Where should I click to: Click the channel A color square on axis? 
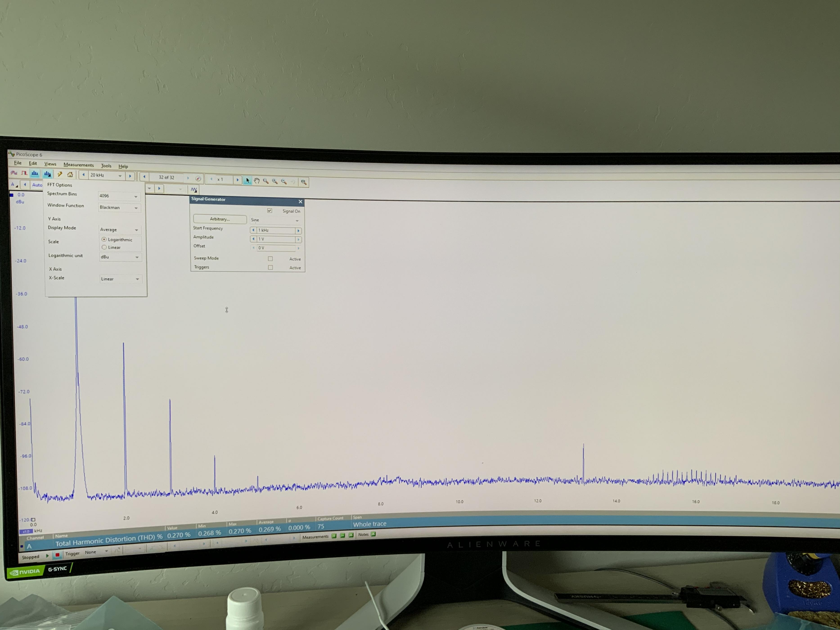pos(11,195)
